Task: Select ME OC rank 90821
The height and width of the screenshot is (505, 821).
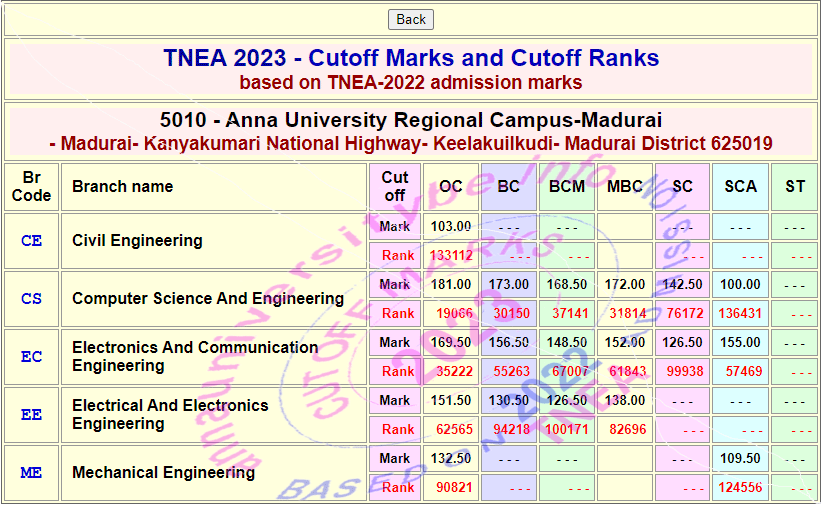Action: coord(454,488)
